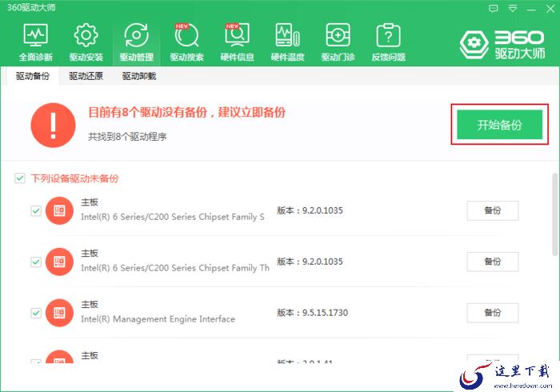The image size is (560, 392).
Task: Switch to 驱动卸载 tab
Action: [139, 76]
